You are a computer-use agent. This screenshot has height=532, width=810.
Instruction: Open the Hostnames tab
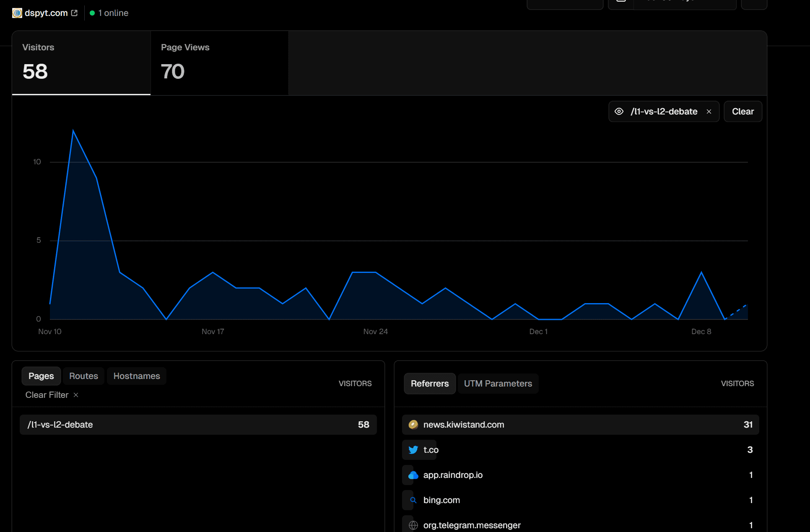(x=137, y=376)
